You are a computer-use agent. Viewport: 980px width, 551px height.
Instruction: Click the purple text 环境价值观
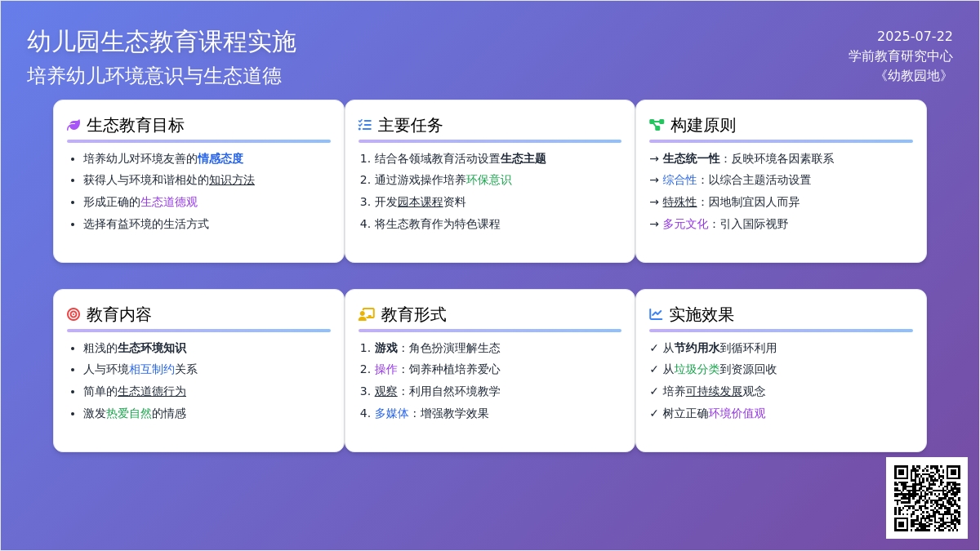(x=737, y=413)
